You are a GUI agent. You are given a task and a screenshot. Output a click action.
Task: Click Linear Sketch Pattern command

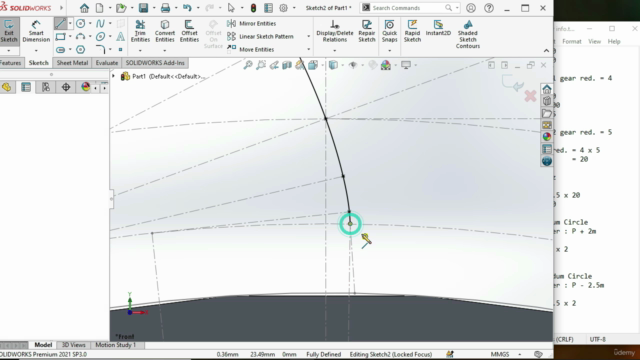pos(260,36)
